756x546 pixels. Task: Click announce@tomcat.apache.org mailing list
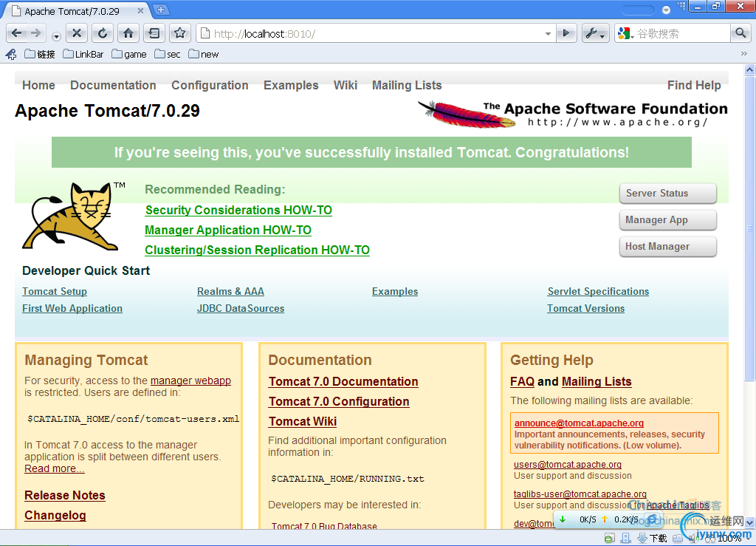[x=579, y=423]
